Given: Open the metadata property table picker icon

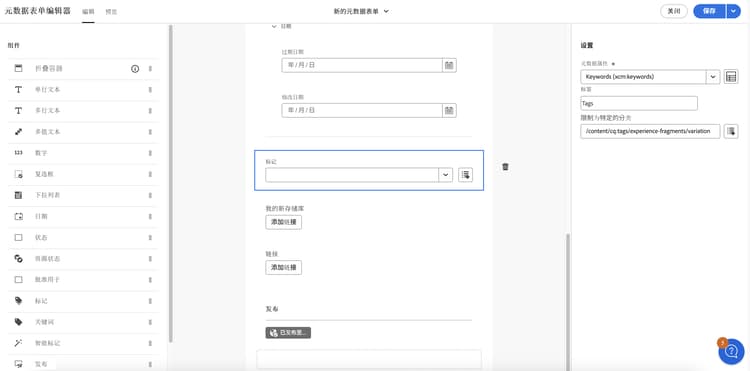Looking at the screenshot, I should tap(731, 76).
